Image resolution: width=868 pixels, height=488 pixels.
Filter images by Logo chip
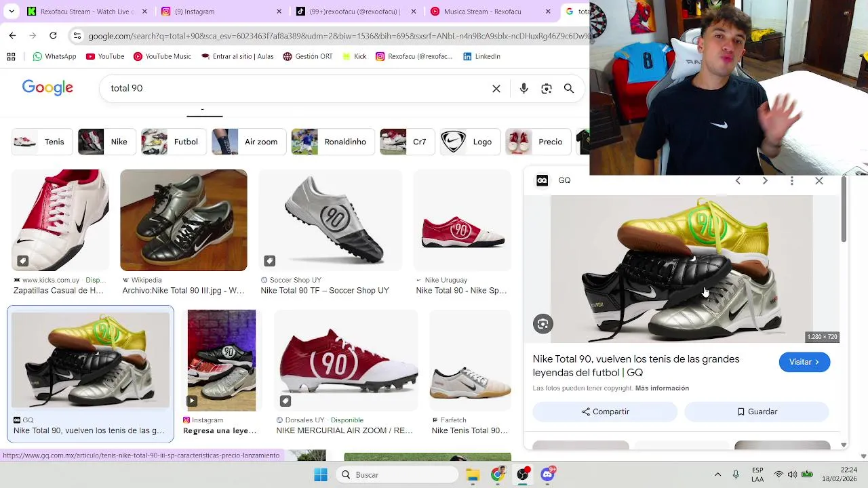(469, 142)
